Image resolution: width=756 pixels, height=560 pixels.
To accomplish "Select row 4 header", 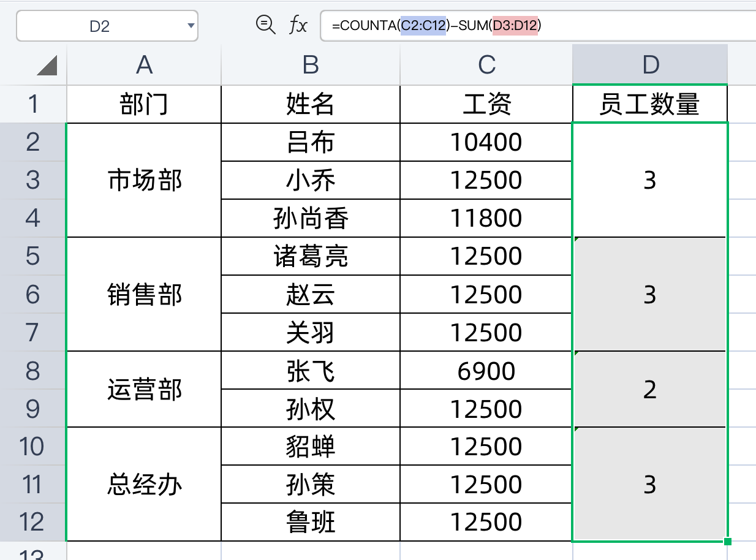I will pyautogui.click(x=33, y=218).
